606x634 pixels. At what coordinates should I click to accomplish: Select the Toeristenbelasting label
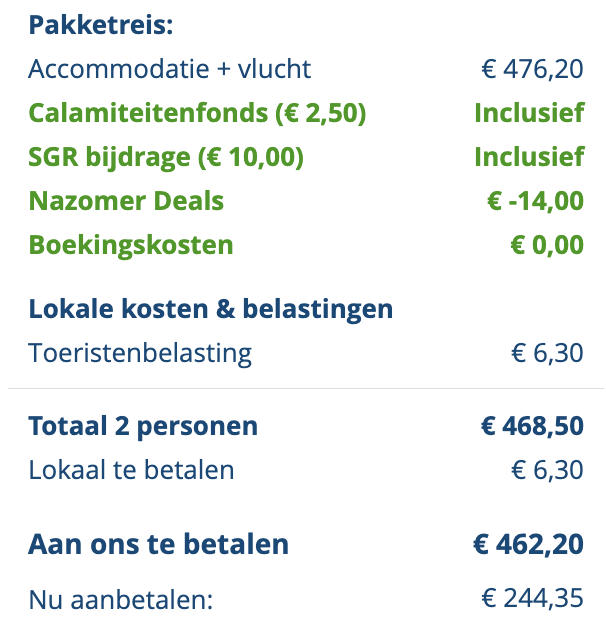[140, 353]
